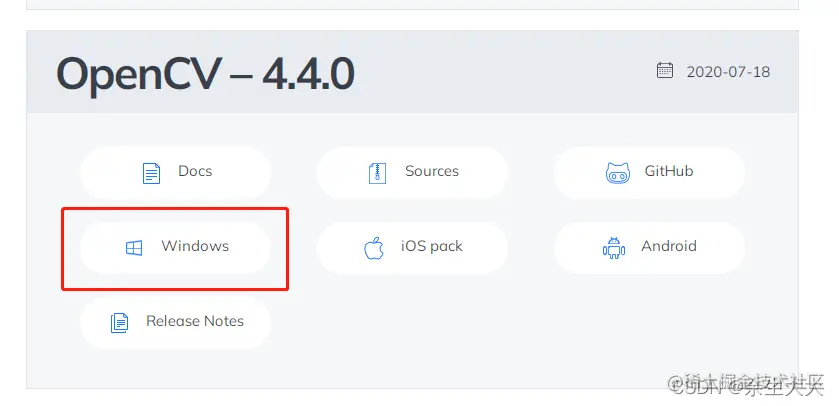
Task: Click the GitHub octocat icon
Action: point(617,173)
